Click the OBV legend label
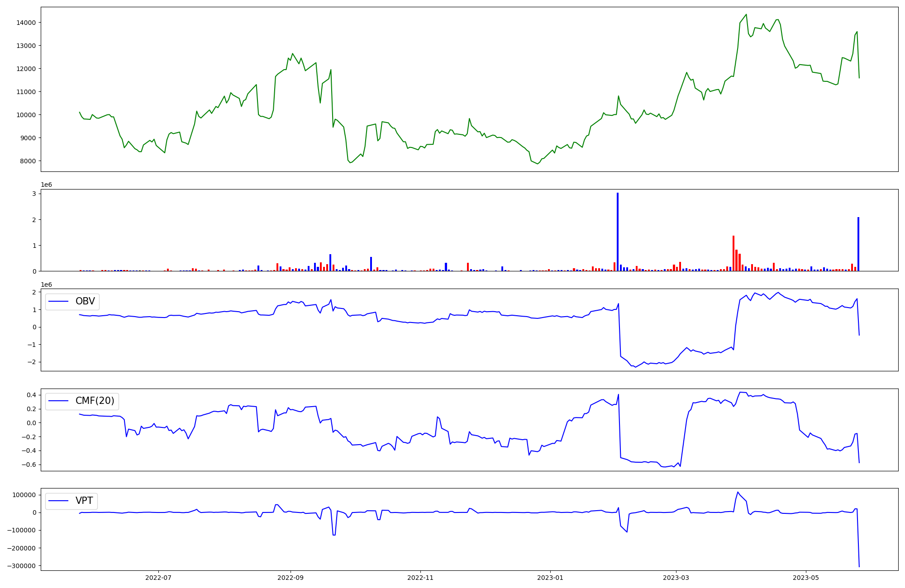 (85, 302)
